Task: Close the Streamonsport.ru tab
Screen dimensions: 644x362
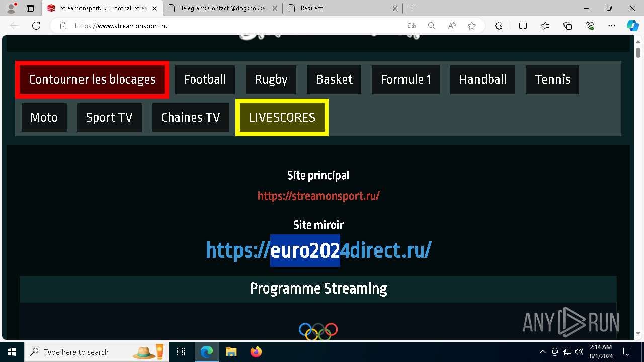Action: point(154,8)
